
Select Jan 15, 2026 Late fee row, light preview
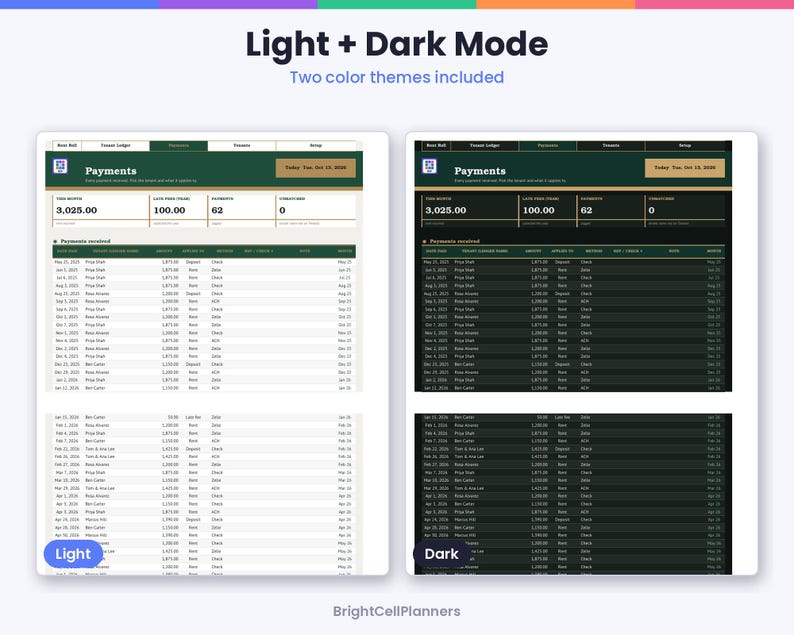click(x=204, y=418)
